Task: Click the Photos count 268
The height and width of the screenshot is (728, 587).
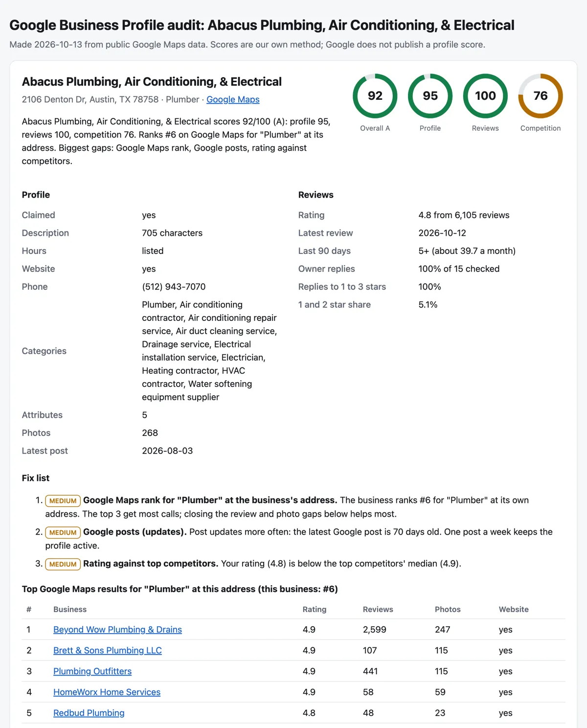Action: [150, 433]
